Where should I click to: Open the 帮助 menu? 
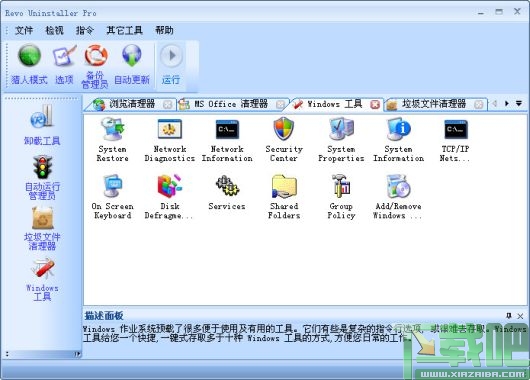click(164, 30)
